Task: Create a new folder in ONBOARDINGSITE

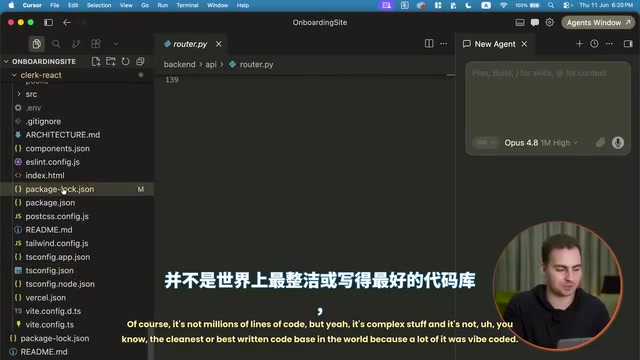Action: (x=111, y=62)
